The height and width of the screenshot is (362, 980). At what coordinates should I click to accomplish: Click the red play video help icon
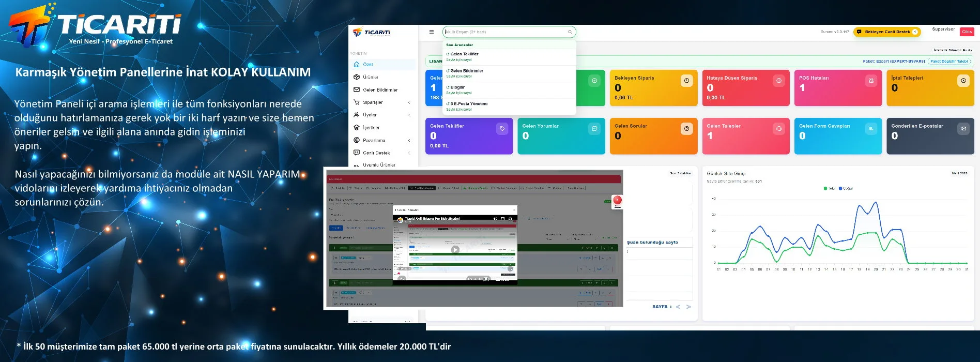coord(617,201)
